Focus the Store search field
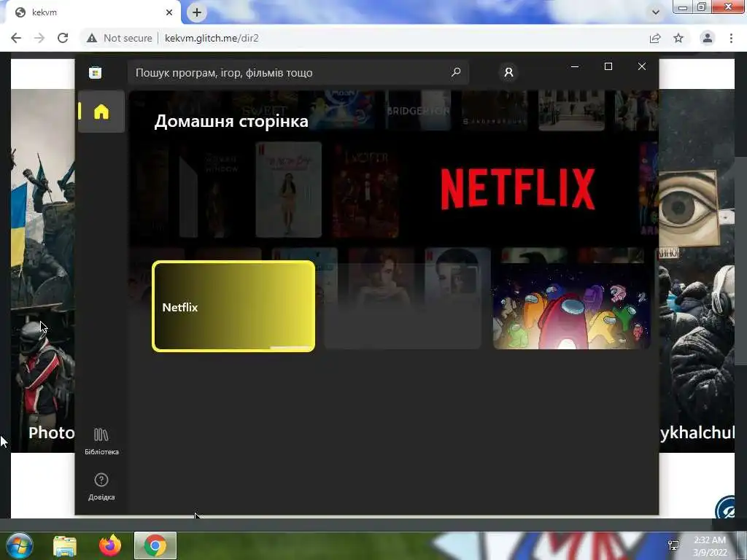The image size is (747, 560). tap(298, 72)
